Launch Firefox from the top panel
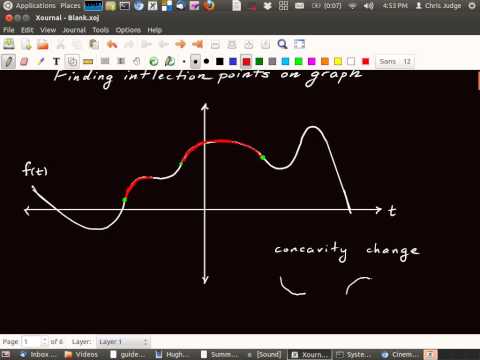The width and height of the screenshot is (480, 360). (x=209, y=6)
